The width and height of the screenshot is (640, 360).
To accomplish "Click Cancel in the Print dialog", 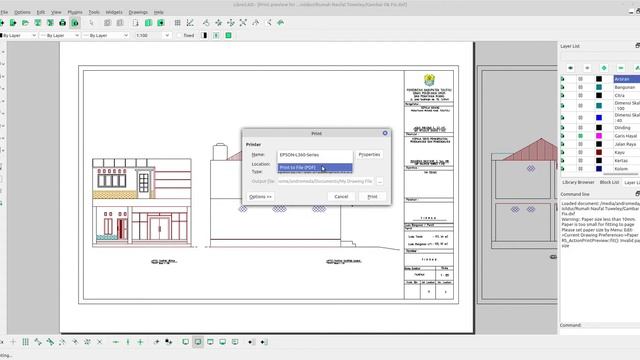I will click(x=341, y=197).
